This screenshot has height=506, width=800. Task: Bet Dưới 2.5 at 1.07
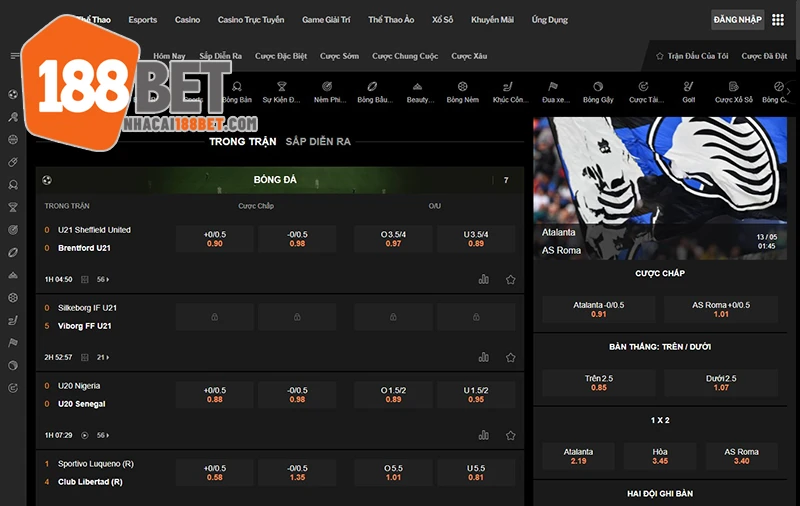pos(721,383)
